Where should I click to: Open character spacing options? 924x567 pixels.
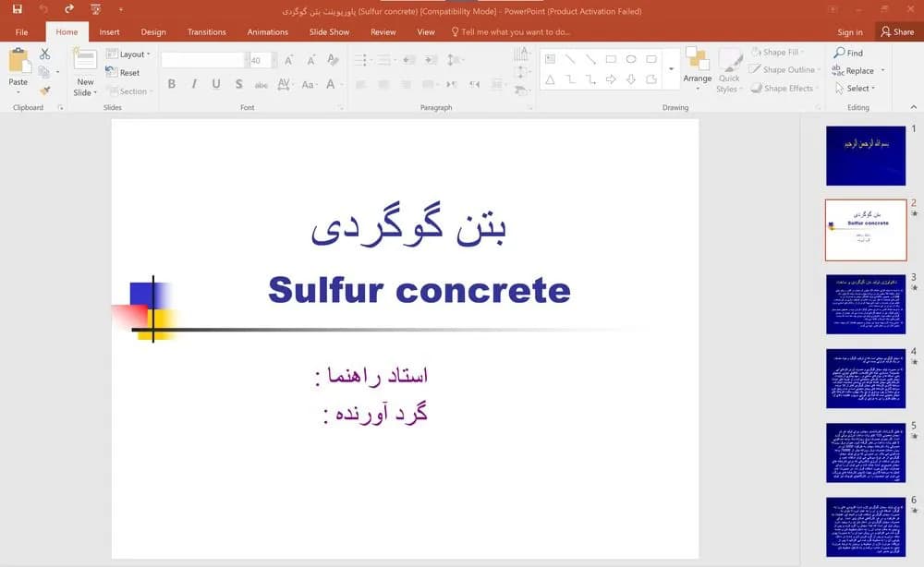[284, 84]
